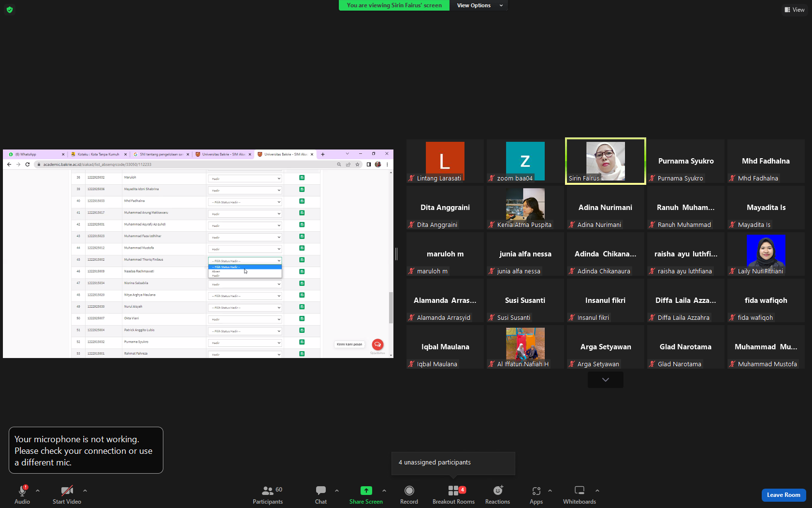Click the Leave Room button
Image resolution: width=812 pixels, height=508 pixels.
783,495
